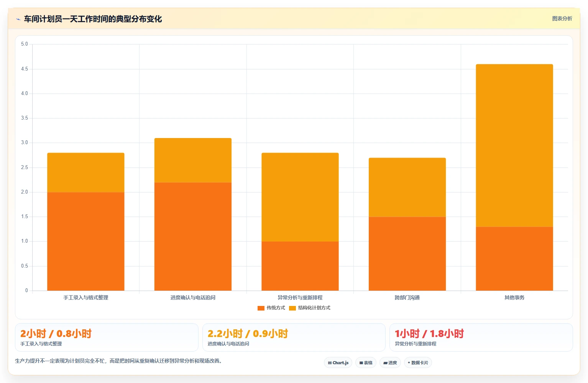This screenshot has width=588, height=383.
Task: Click the 进度 tag
Action: (x=390, y=363)
